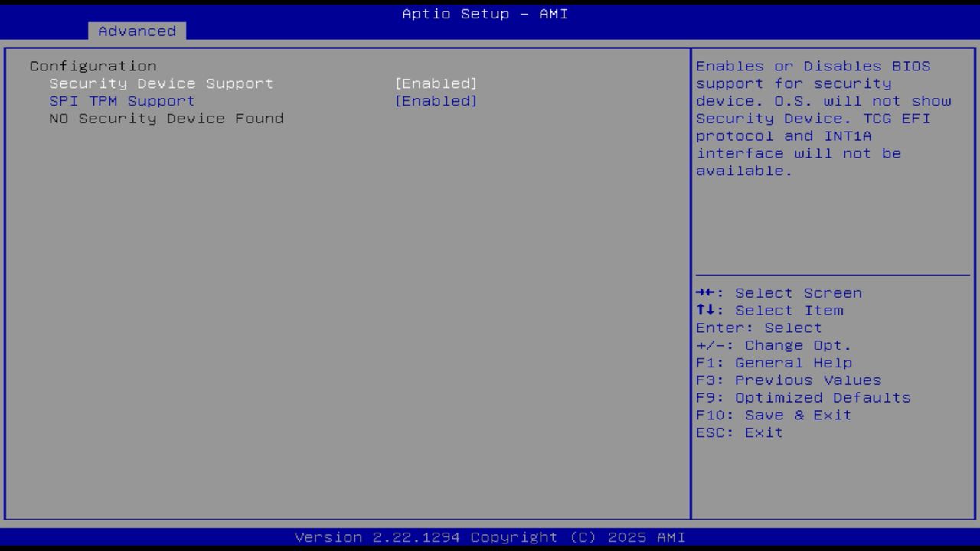This screenshot has height=551, width=980.
Task: Switch to the Advanced tab
Action: click(136, 31)
